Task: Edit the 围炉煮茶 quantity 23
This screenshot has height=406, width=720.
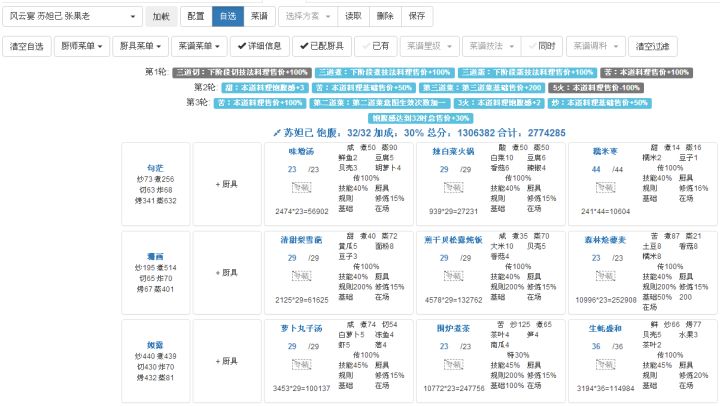Action: coord(444,347)
